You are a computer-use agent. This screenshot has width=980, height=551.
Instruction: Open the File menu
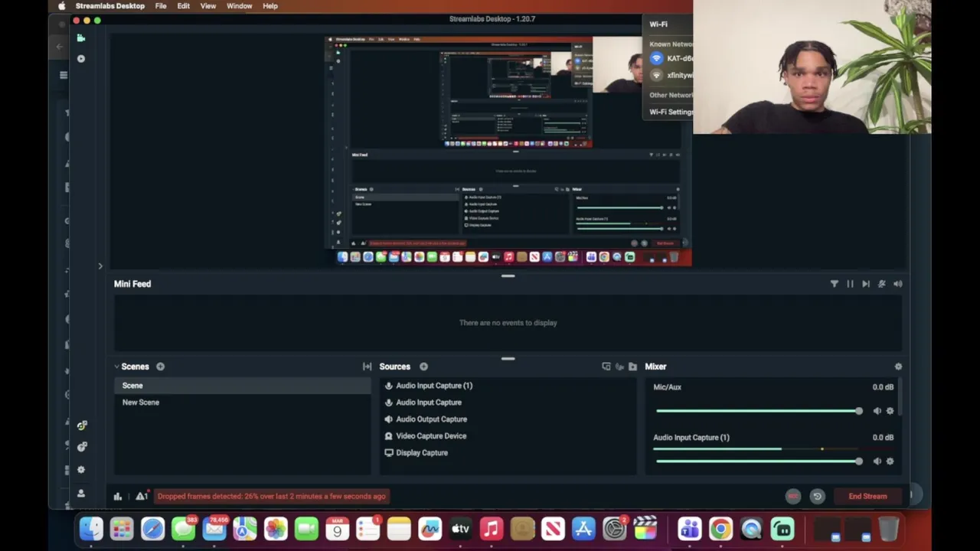[161, 6]
